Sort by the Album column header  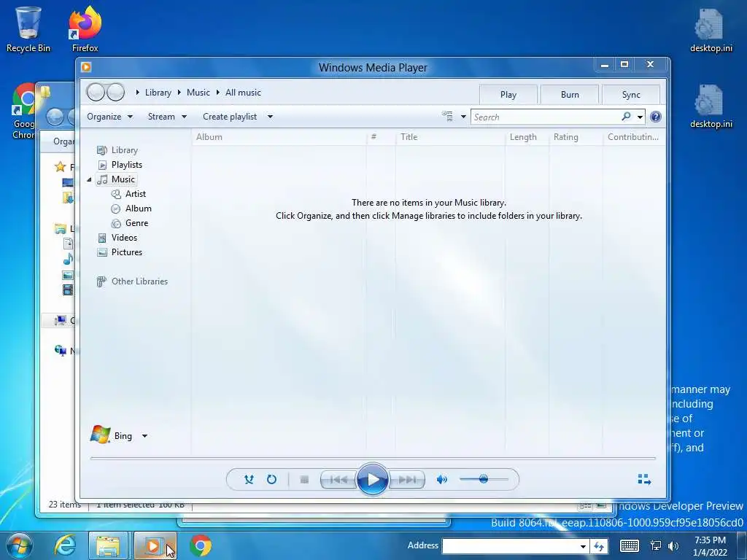[x=279, y=137]
